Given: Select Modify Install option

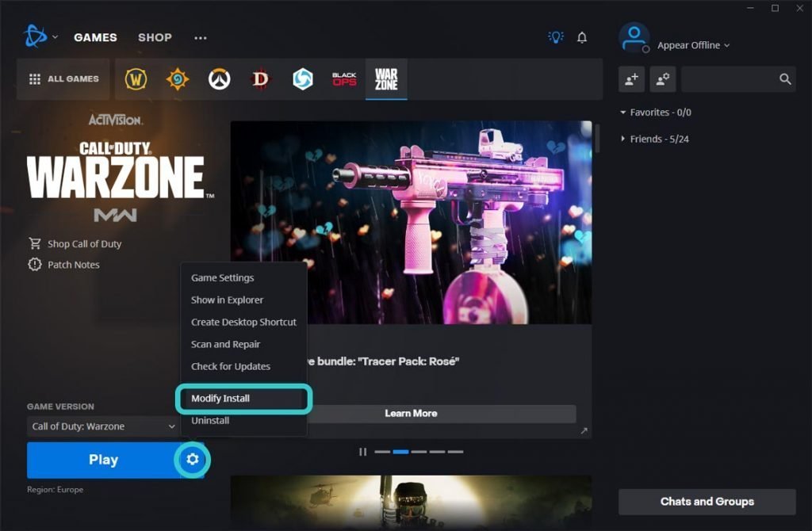Looking at the screenshot, I should [243, 399].
